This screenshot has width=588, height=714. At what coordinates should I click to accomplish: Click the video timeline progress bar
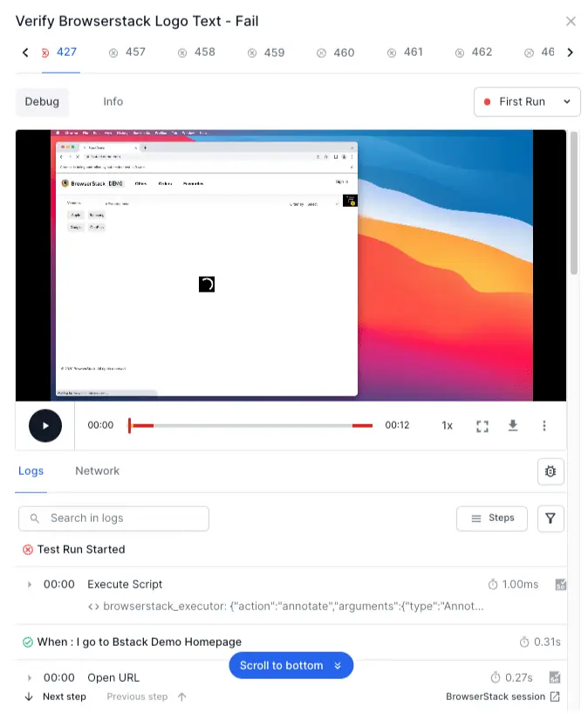[x=250, y=426]
